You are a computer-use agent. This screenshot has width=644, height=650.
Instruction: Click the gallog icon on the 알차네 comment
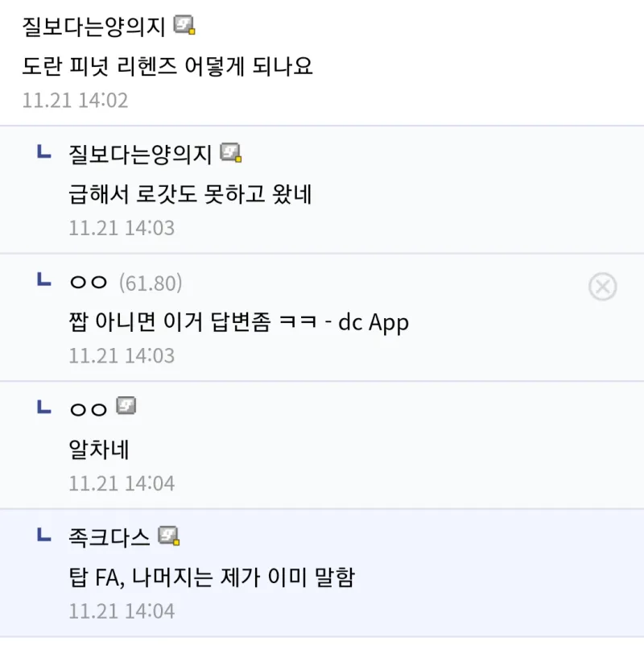tap(126, 407)
